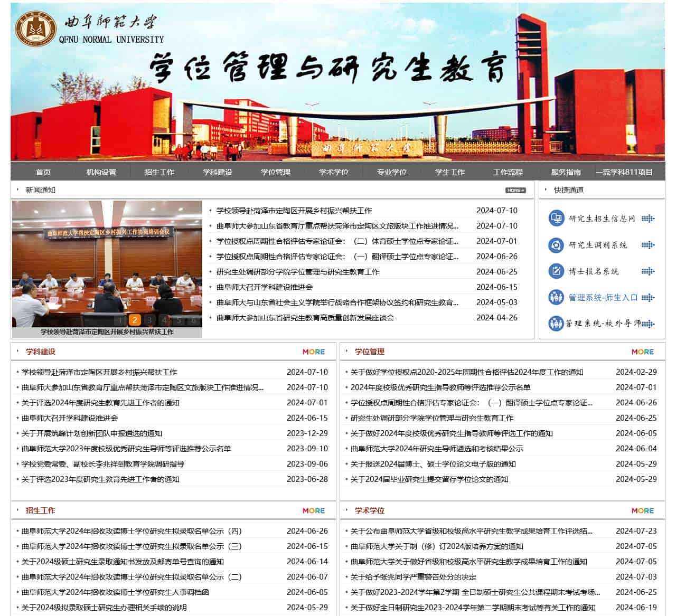Open the 体育硕士学位点专家论证 news item
Screen dimensions: 676x616
[337, 241]
